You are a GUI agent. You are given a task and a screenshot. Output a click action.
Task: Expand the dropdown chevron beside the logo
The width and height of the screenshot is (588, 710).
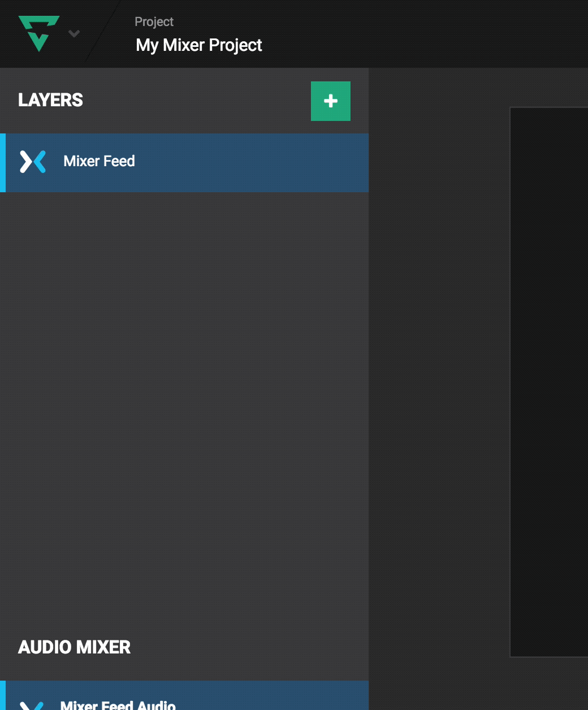[74, 34]
